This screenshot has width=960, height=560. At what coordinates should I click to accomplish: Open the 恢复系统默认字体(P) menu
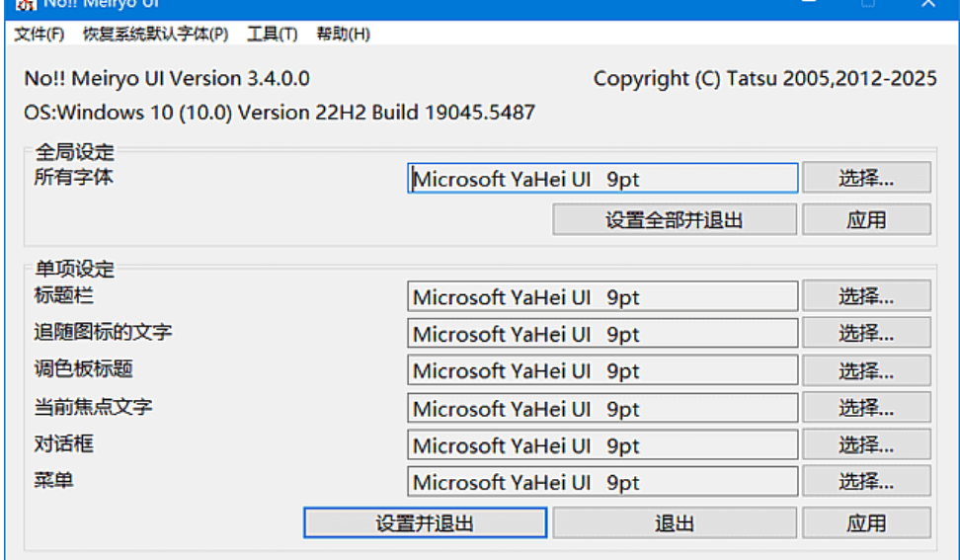point(155,34)
